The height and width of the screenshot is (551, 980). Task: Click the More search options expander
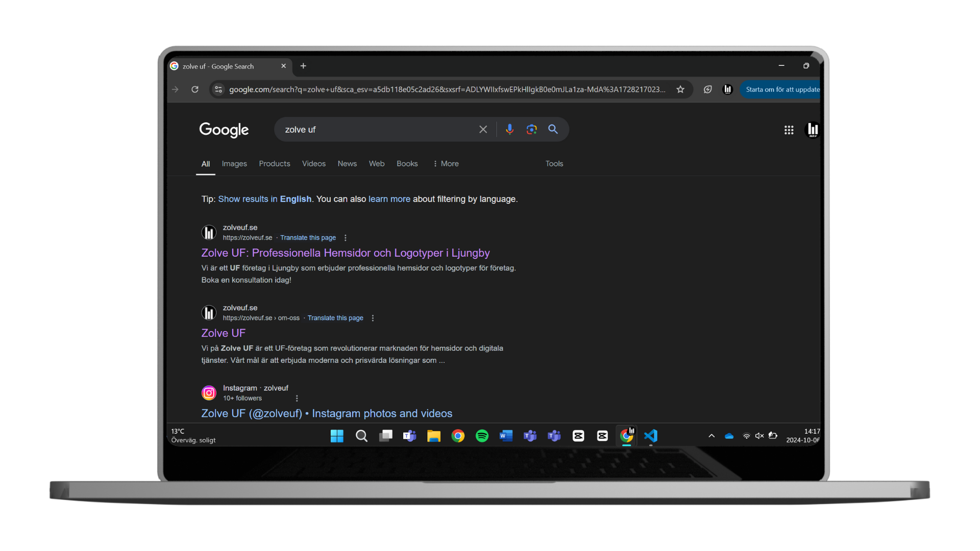coord(445,163)
